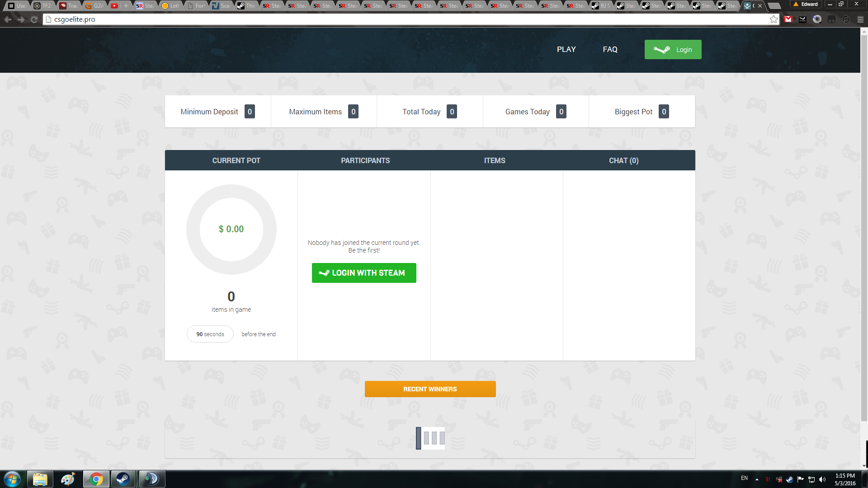This screenshot has height=488, width=868.
Task: Click the Steam system tray icon
Action: (789, 479)
